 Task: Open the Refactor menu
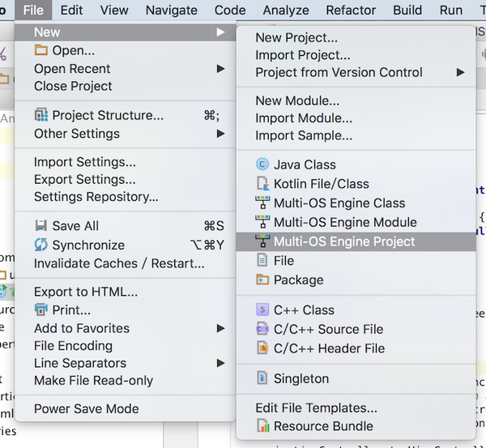coord(351,11)
